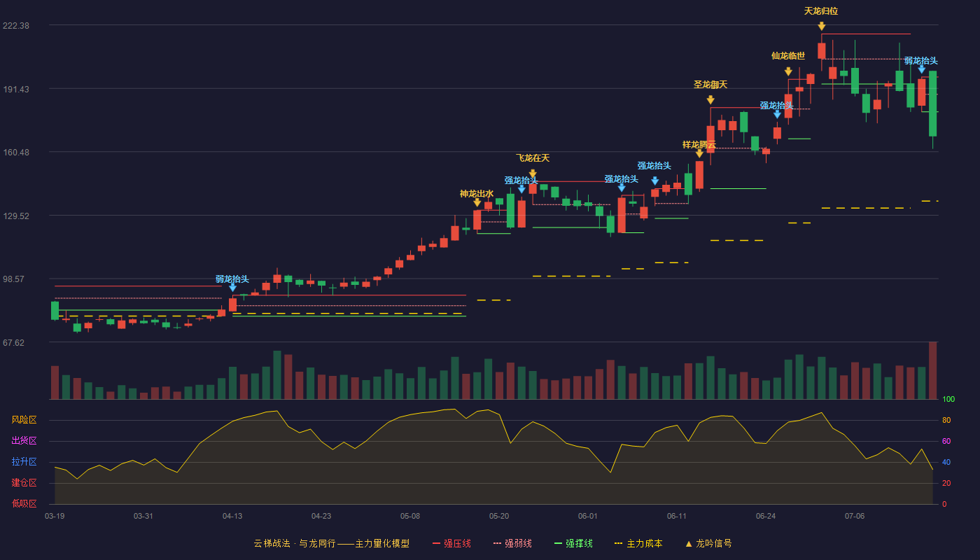Click the 07-06 date axis label

point(855,516)
